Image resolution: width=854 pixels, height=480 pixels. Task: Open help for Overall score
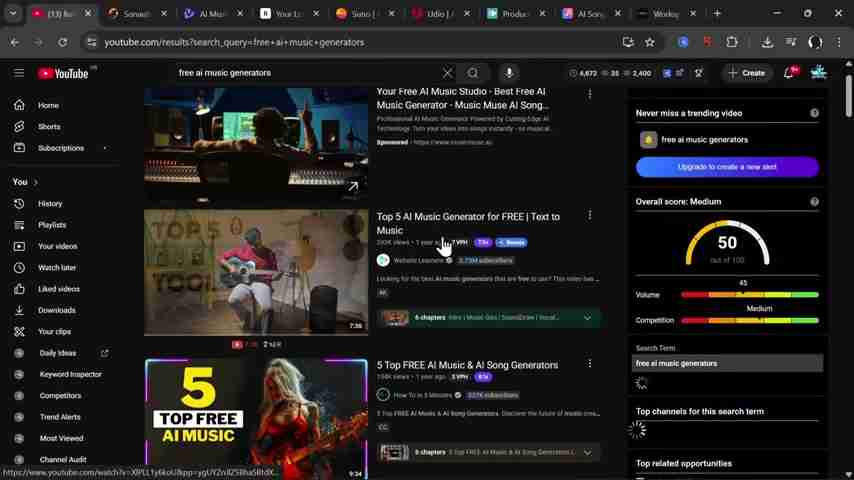(x=814, y=202)
